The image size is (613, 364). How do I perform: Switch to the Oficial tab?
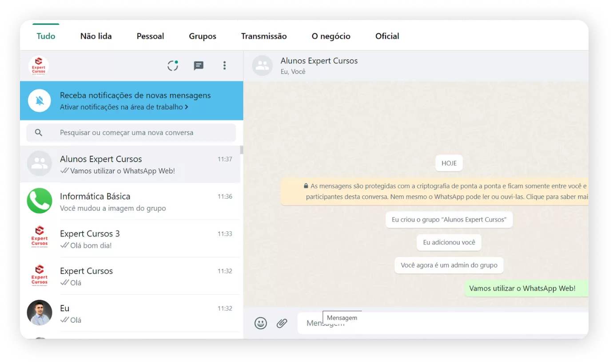pyautogui.click(x=387, y=36)
